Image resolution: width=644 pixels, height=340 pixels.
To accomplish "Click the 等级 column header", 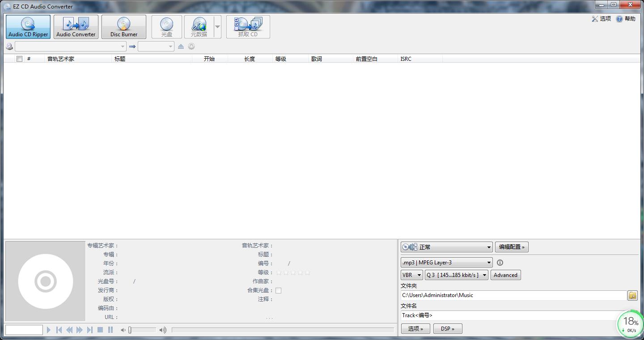I will (291, 59).
